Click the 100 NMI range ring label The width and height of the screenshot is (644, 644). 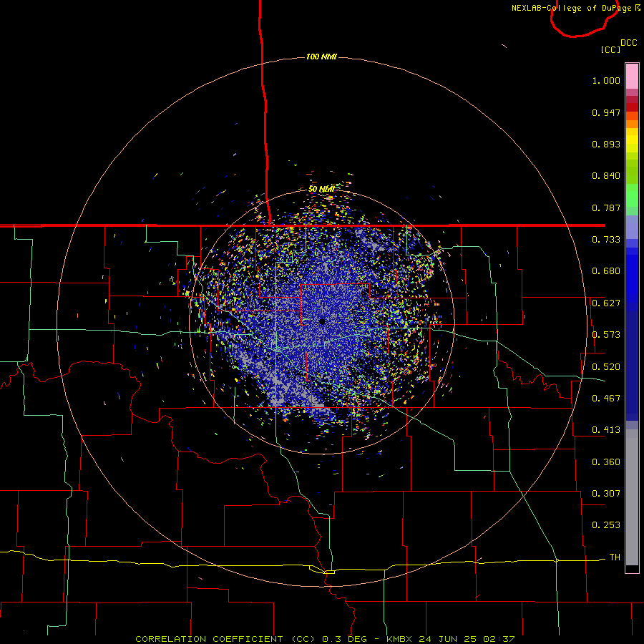click(x=321, y=57)
